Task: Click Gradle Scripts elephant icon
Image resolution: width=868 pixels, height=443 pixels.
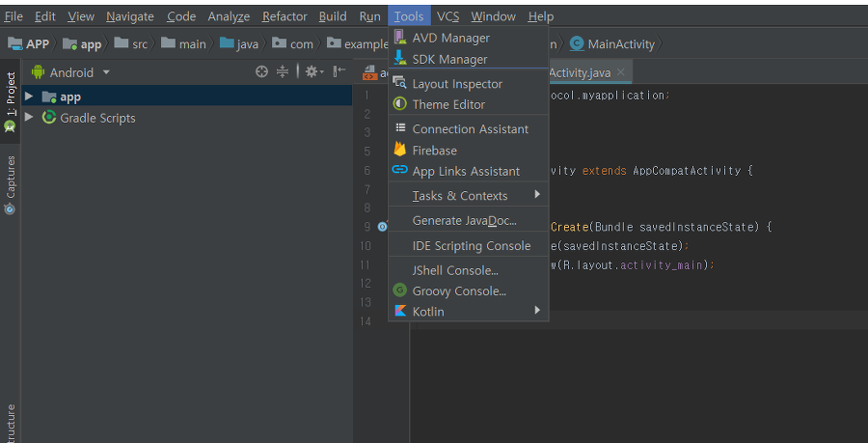Action: coord(49,118)
